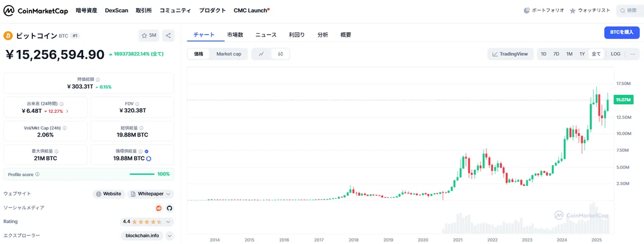Click the ¥320.38T FDV value
The width and height of the screenshot is (644, 244).
[x=133, y=111]
